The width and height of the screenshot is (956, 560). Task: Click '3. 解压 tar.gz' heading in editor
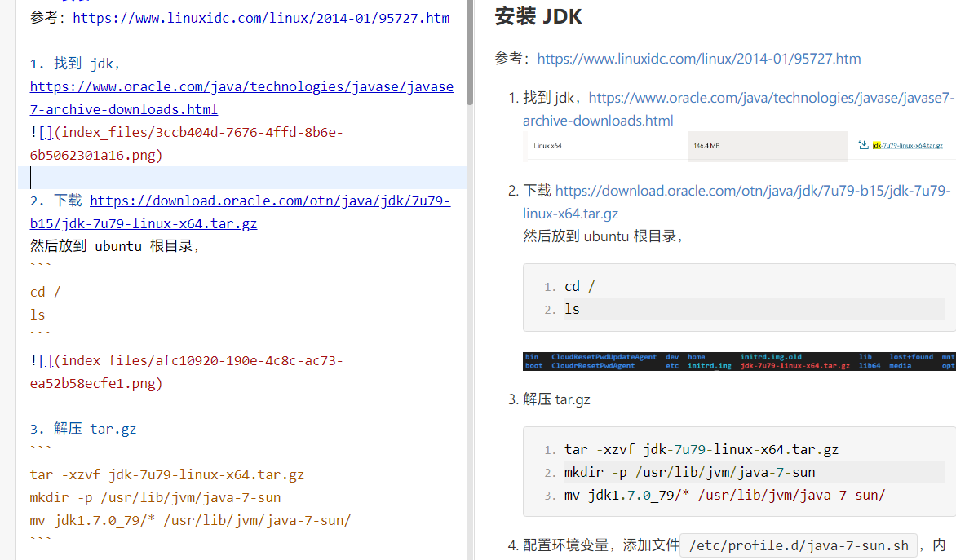click(83, 429)
